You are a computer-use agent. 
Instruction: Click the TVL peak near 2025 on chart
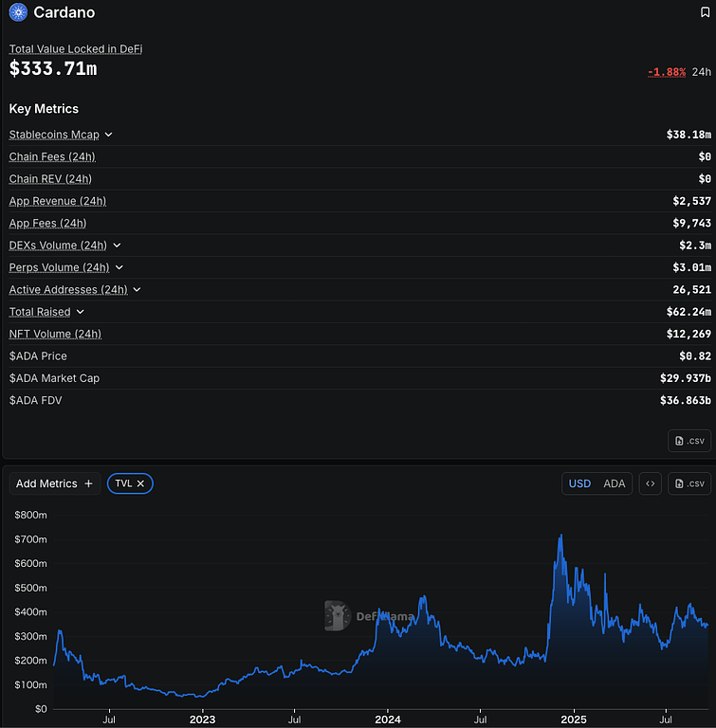pyautogui.click(x=560, y=537)
